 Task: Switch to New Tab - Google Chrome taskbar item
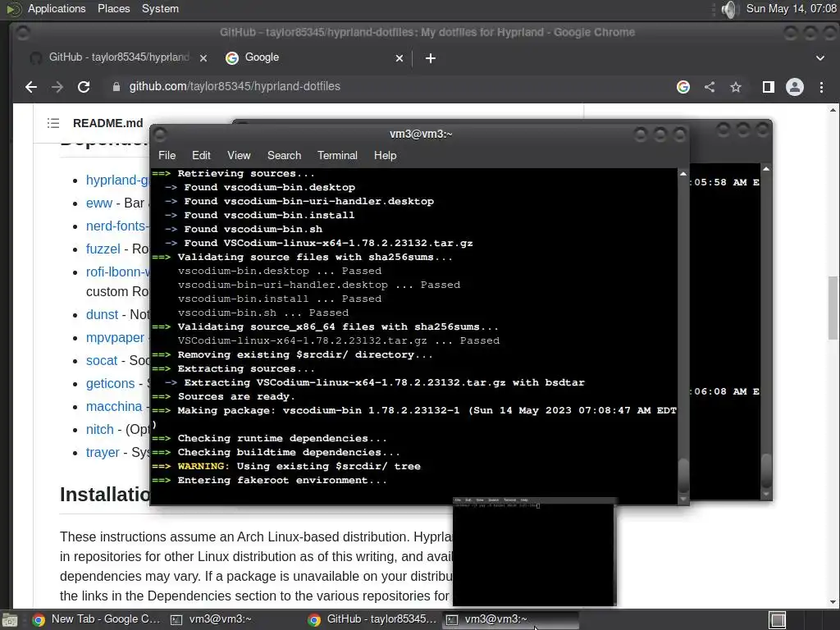pyautogui.click(x=97, y=619)
